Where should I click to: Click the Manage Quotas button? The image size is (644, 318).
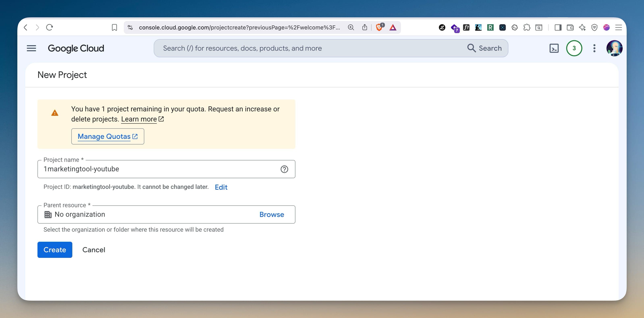click(x=107, y=136)
